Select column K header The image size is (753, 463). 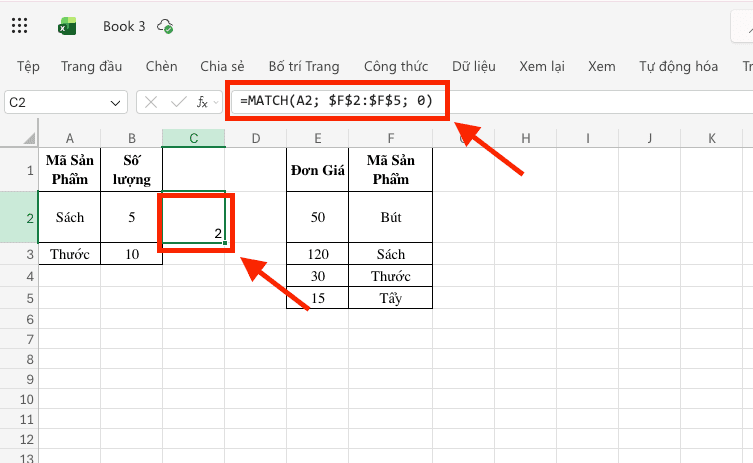[x=711, y=138]
